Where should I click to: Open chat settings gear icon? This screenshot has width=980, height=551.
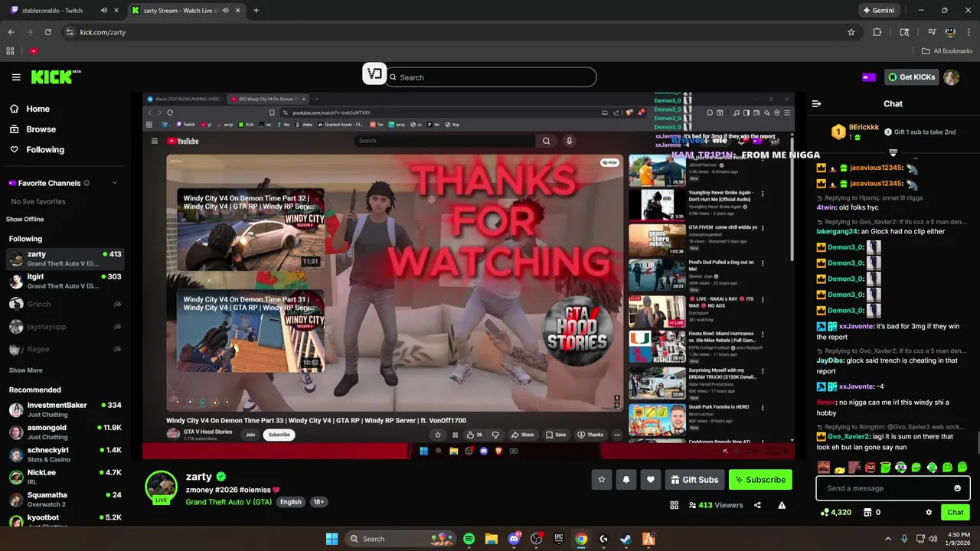(929, 512)
